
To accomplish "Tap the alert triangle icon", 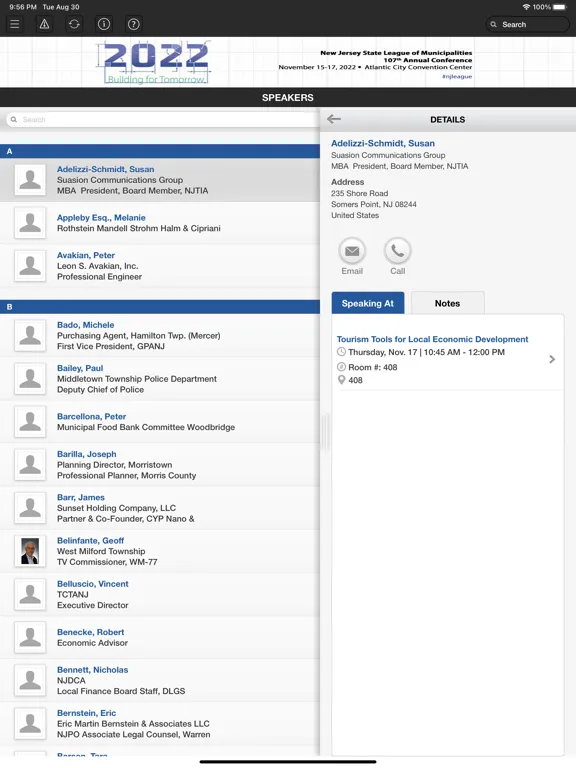I will click(45, 24).
